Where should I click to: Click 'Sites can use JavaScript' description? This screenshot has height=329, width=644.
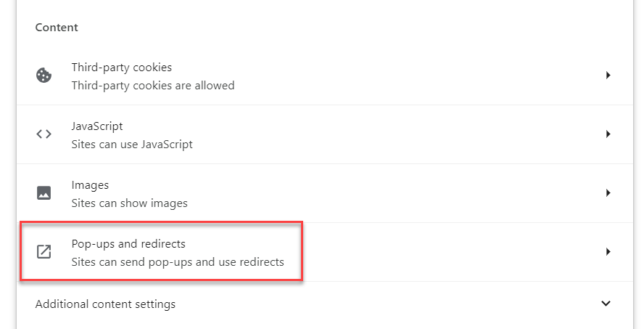[x=132, y=144]
